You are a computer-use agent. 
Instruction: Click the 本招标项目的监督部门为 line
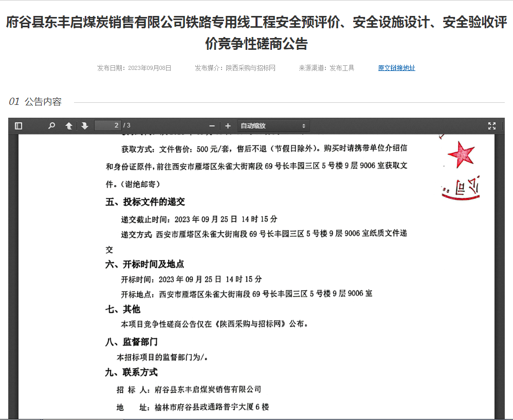[162, 357]
